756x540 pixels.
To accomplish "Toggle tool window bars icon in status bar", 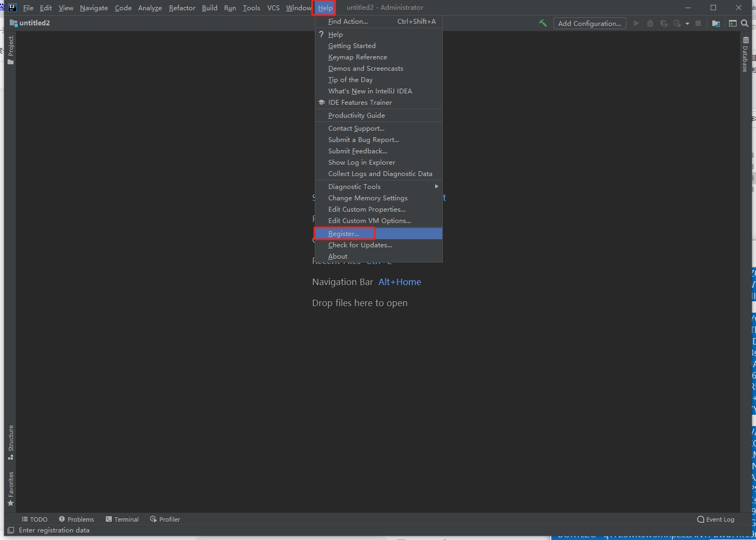I will click(11, 530).
